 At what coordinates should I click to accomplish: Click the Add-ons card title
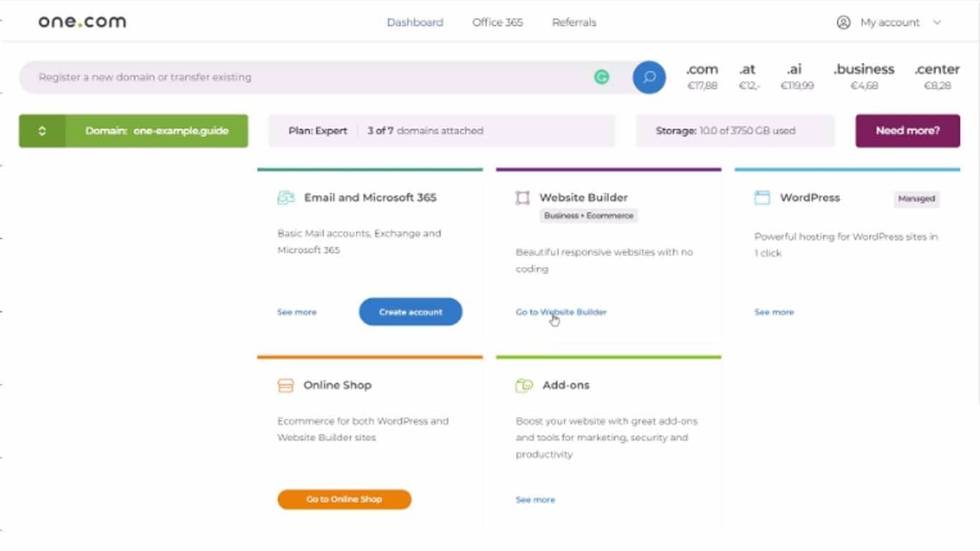566,385
